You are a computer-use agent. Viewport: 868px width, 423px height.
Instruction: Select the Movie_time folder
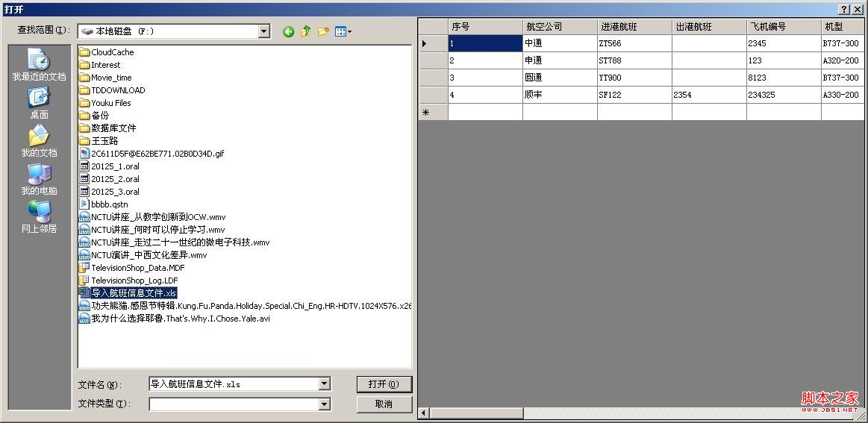[105, 78]
